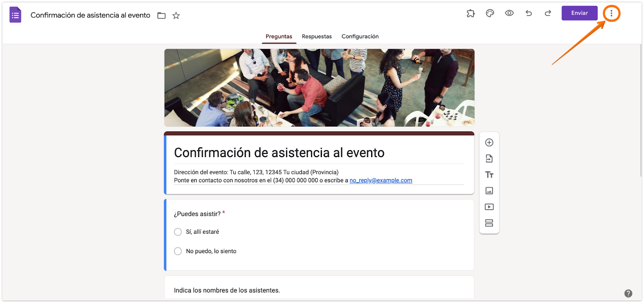Add a new section
644x303 pixels.
click(x=489, y=223)
